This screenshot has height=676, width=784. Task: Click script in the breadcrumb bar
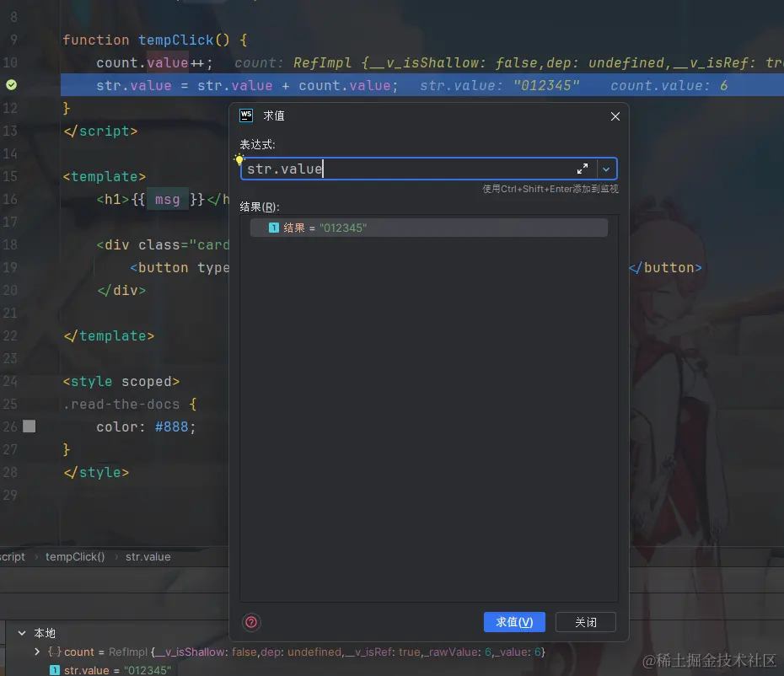tap(12, 556)
